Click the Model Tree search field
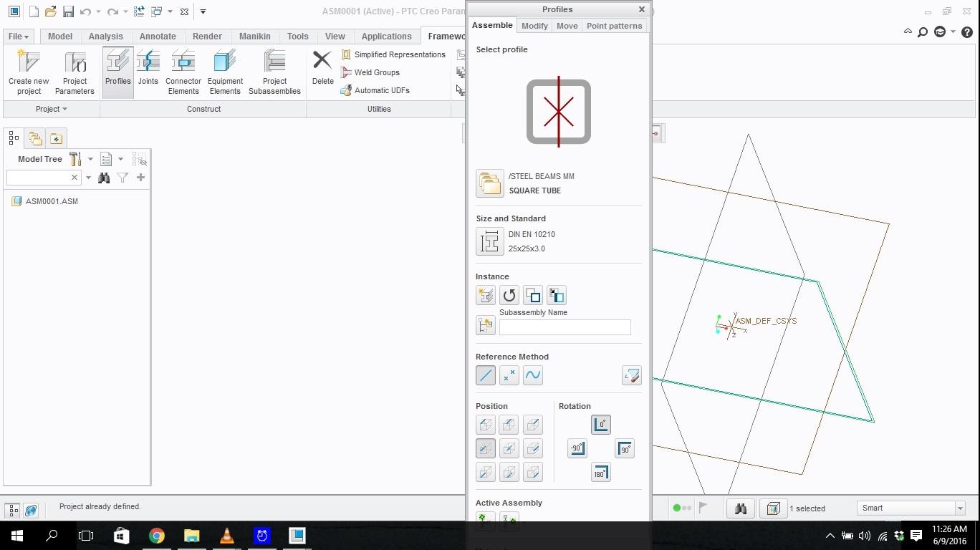Screen dimensions: 980x550 pyautogui.click(x=38, y=178)
